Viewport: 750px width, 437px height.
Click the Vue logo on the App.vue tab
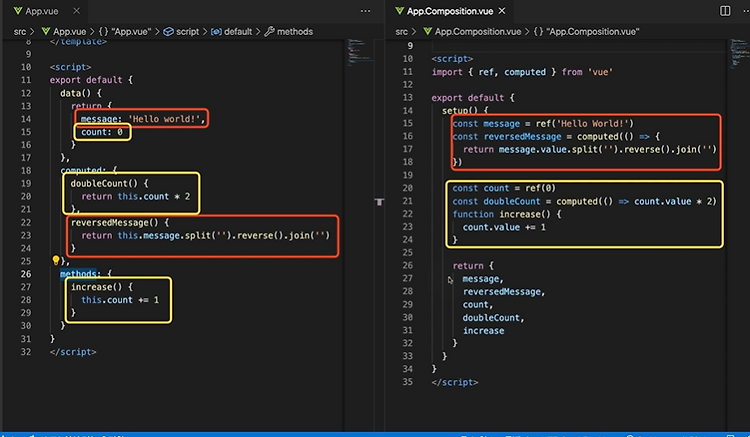click(18, 11)
